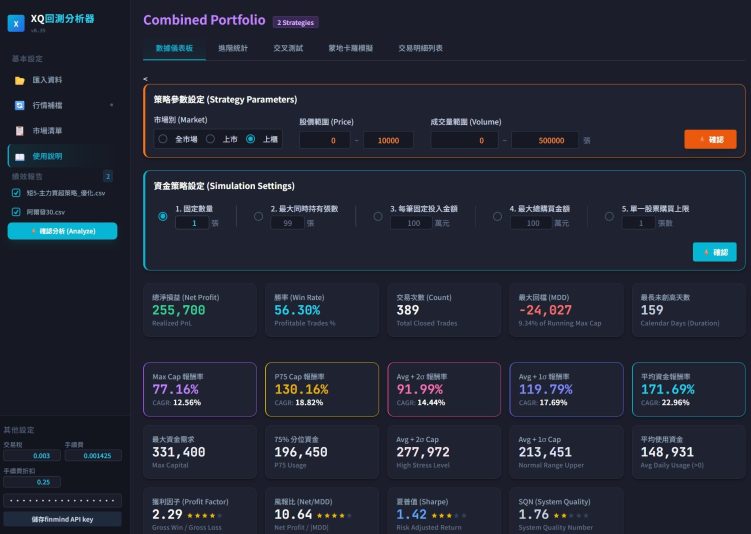Click the 績效報告 count badge

(108, 176)
